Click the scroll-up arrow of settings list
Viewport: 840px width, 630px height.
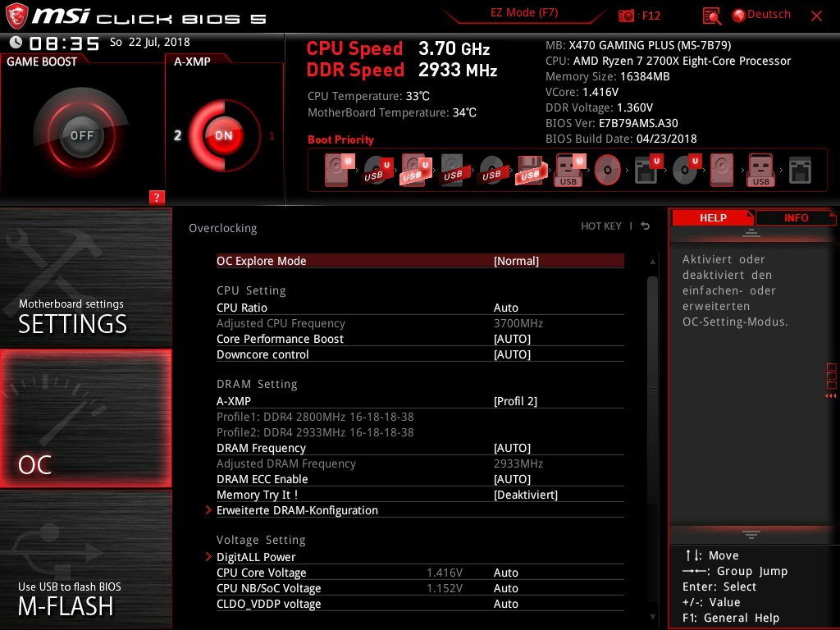[652, 262]
